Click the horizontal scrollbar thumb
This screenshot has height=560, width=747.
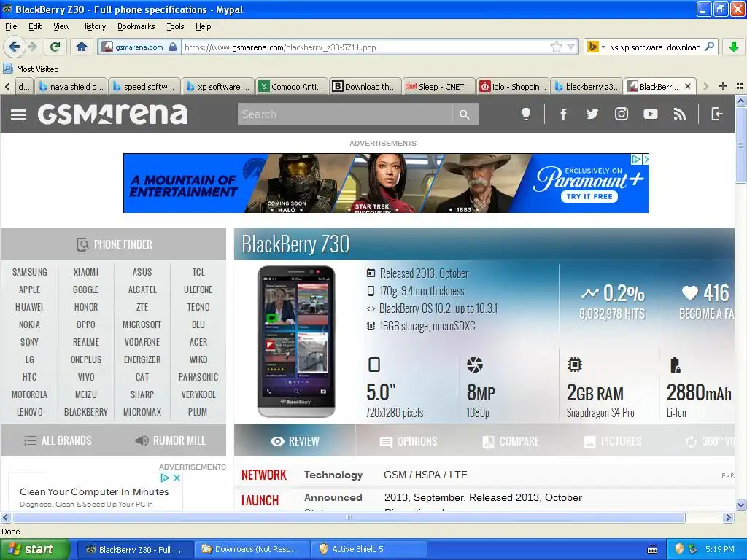[x=348, y=517]
